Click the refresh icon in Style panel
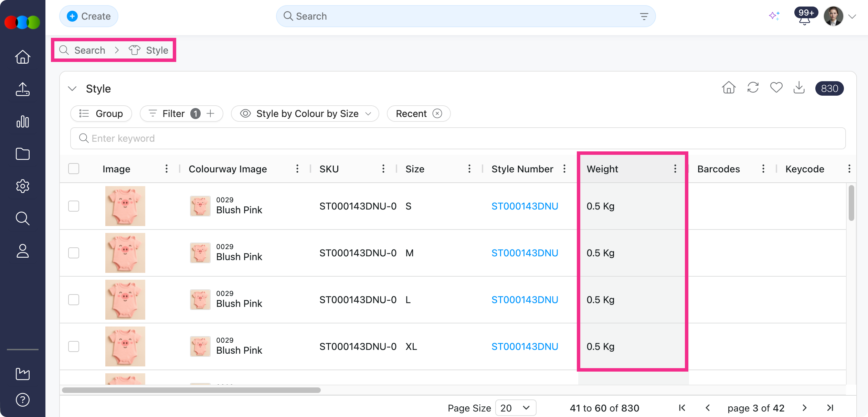Image resolution: width=868 pixels, height=417 pixels. coord(753,88)
